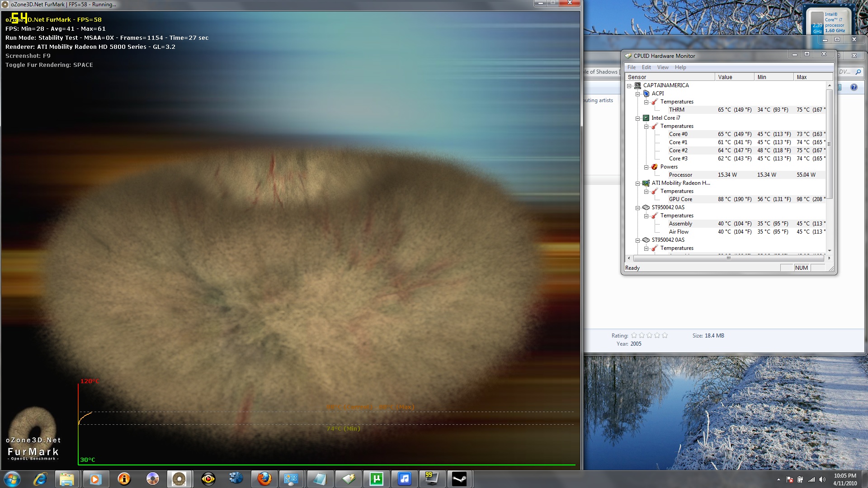Collapse the ATI Mobility Radeon node
This screenshot has width=868, height=488.
coord(637,183)
